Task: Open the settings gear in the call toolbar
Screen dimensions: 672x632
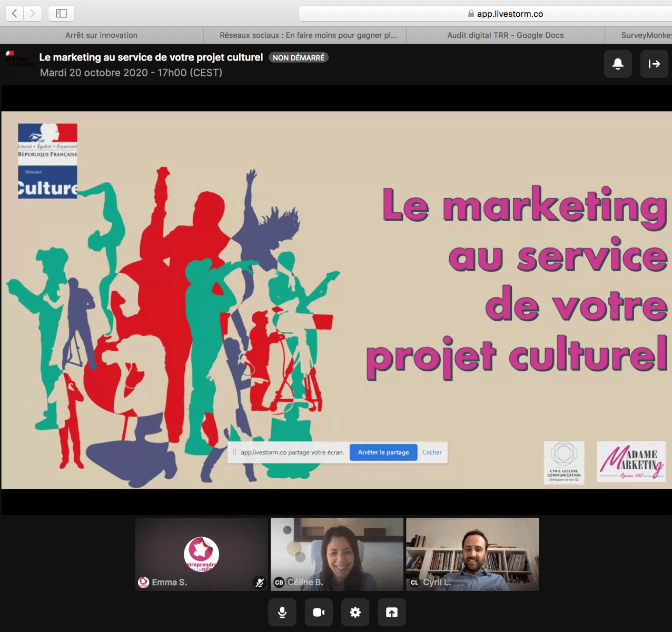Action: pyautogui.click(x=355, y=612)
